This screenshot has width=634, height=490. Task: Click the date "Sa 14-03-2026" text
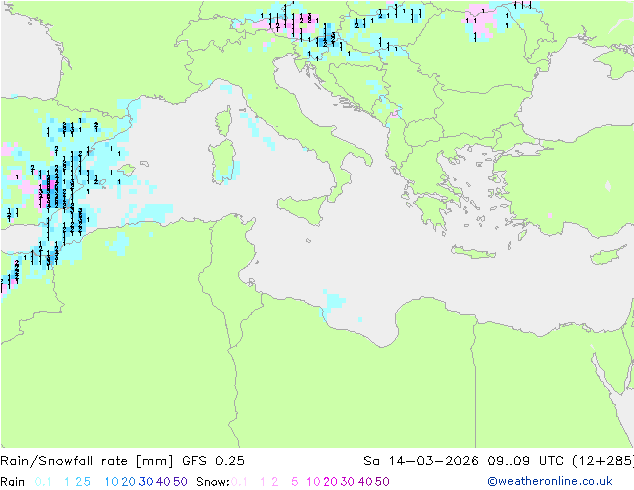point(421,461)
